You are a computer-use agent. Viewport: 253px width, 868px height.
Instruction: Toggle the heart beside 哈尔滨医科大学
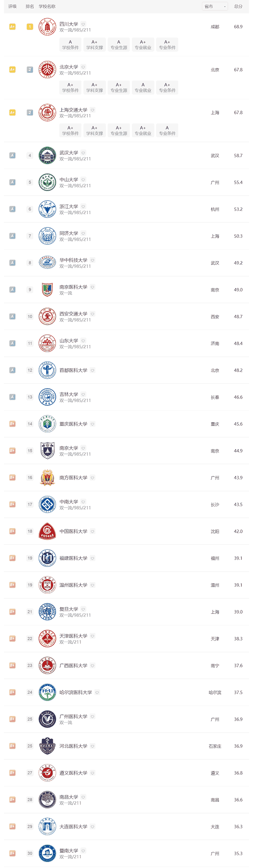97,693
